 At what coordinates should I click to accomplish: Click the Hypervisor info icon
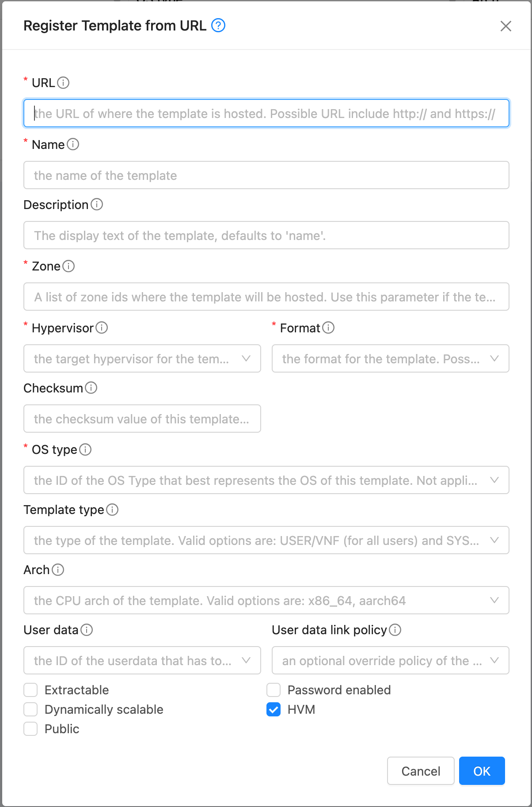click(102, 328)
